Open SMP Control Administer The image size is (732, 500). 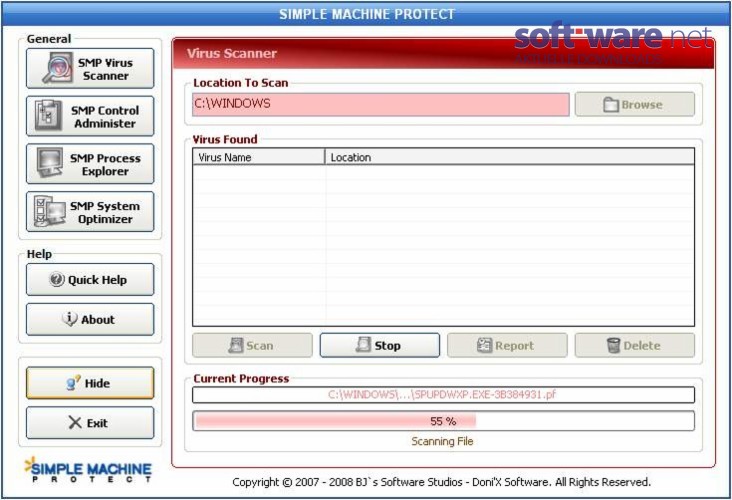click(x=90, y=116)
